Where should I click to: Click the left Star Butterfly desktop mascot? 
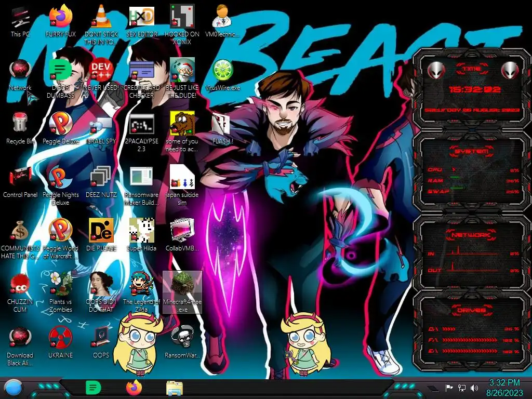click(139, 344)
